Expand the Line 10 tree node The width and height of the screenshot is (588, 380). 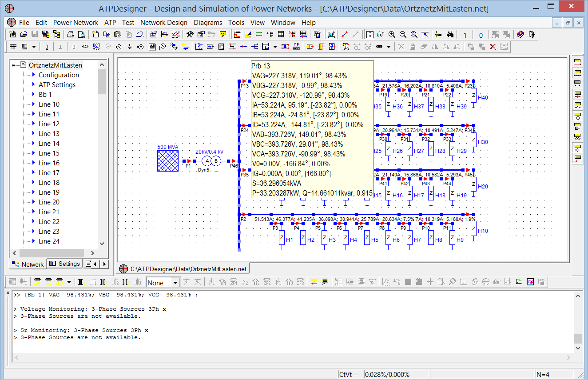pyautogui.click(x=34, y=104)
